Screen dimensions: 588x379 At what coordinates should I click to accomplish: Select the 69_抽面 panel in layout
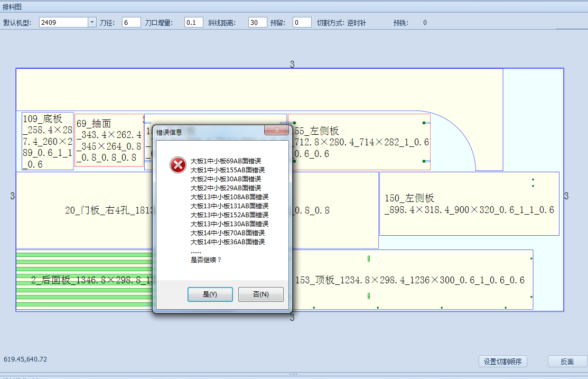[x=109, y=140]
